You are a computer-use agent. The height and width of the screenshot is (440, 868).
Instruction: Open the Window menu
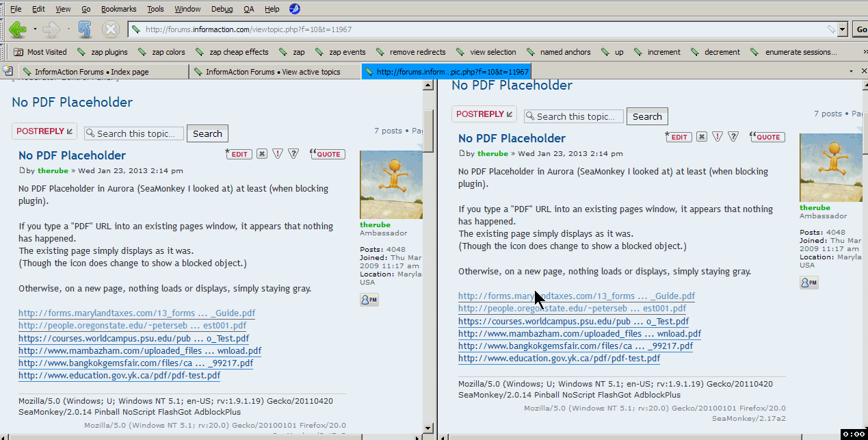(187, 9)
